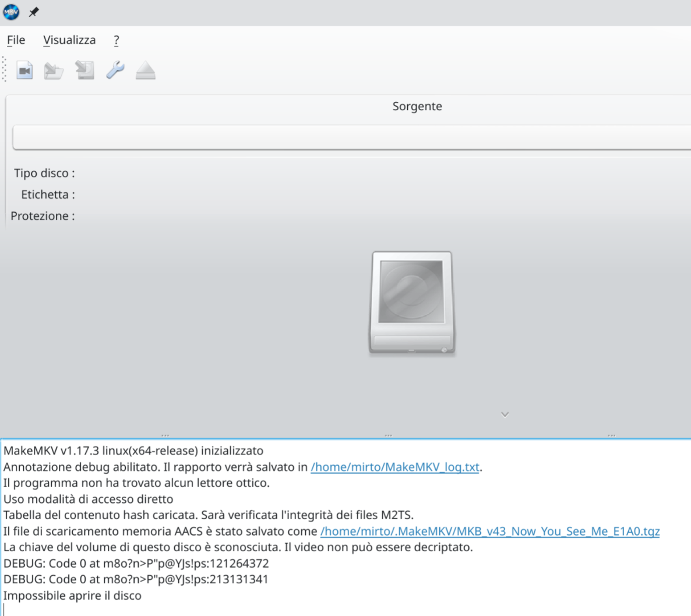Click log line 'Uso modalità di accesso diretto'
Screen dimensions: 691x616
point(88,499)
